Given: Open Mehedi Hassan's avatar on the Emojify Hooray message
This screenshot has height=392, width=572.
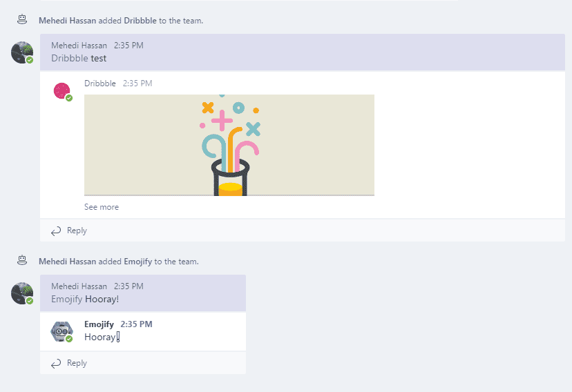Looking at the screenshot, I should (21, 293).
